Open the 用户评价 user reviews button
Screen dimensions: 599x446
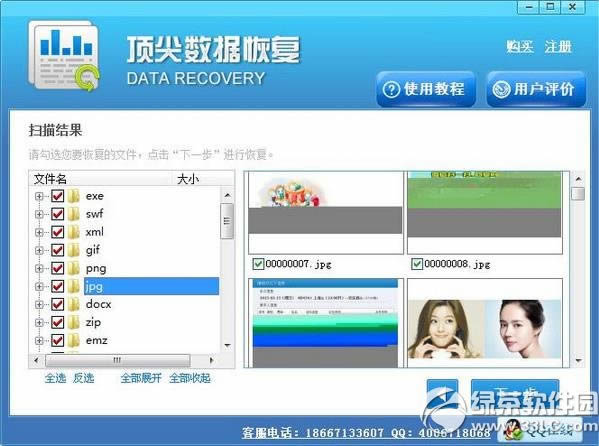point(536,89)
